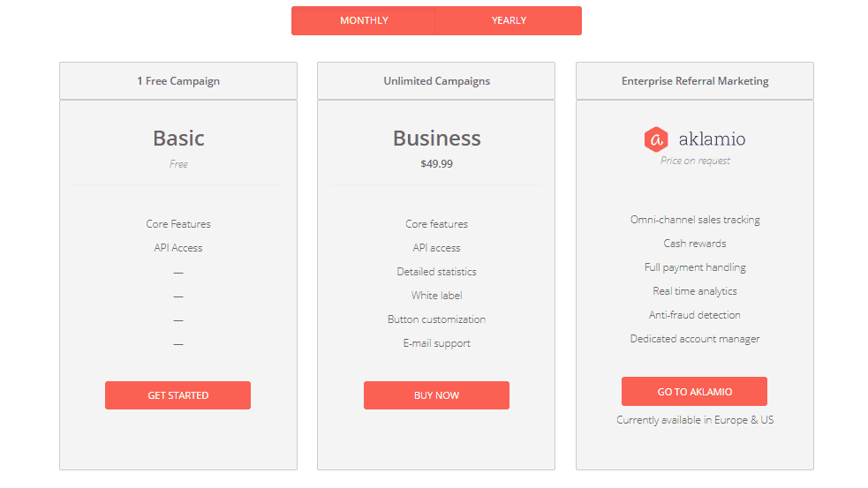Select the Unlimited Campaigns header
This screenshot has width=868, height=488.
pyautogui.click(x=436, y=81)
